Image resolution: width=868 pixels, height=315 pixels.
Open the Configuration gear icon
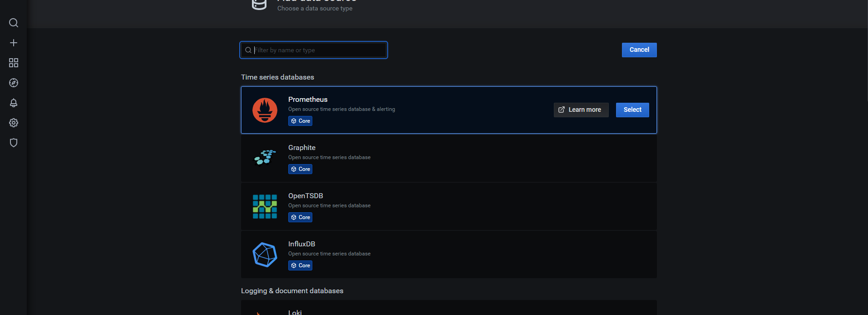[14, 123]
